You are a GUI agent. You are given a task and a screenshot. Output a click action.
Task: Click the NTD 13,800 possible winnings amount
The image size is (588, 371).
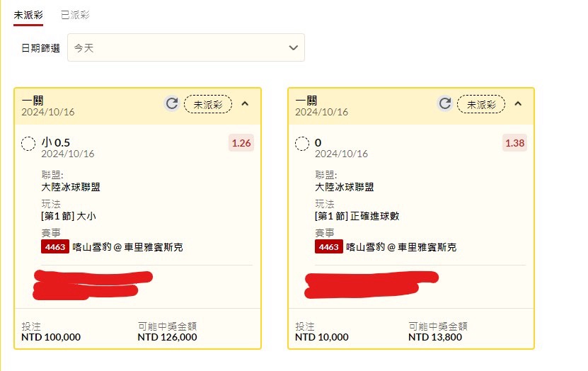(x=435, y=337)
